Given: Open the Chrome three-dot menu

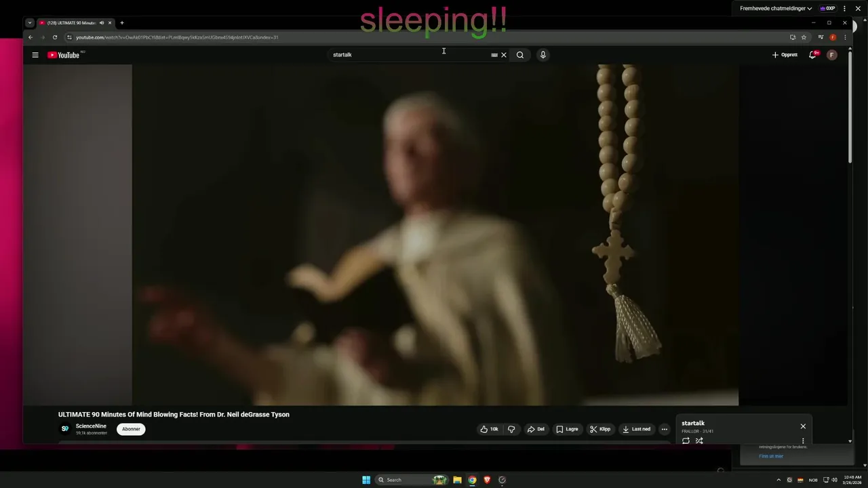Looking at the screenshot, I should point(844,37).
